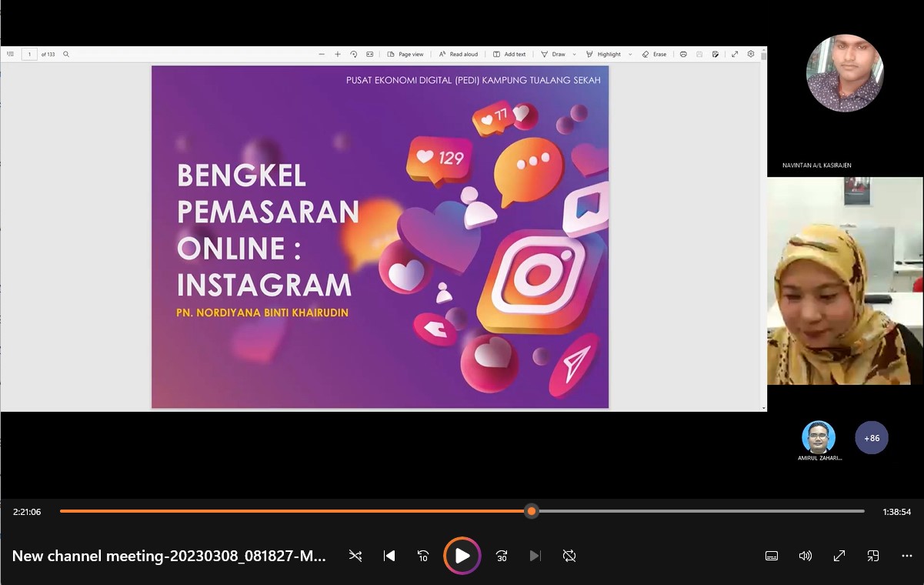This screenshot has height=585, width=924.
Task: Open the PDF table of contents icon
Action: [10, 54]
